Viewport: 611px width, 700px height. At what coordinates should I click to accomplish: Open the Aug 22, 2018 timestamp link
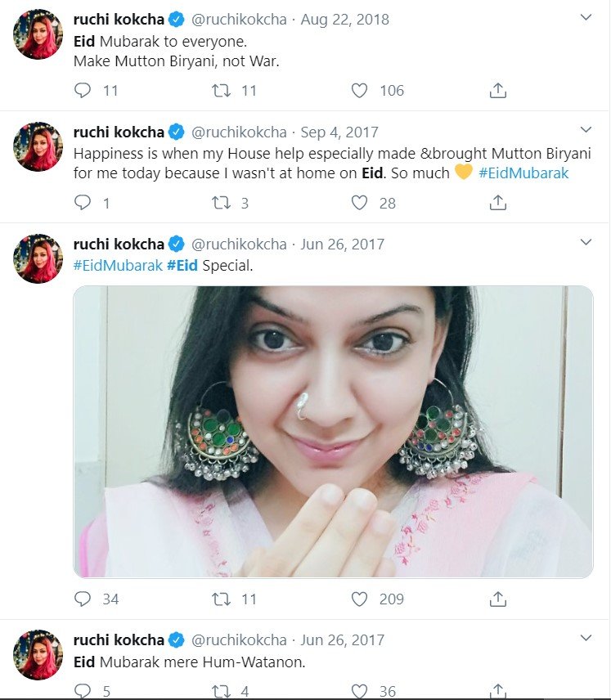click(345, 20)
